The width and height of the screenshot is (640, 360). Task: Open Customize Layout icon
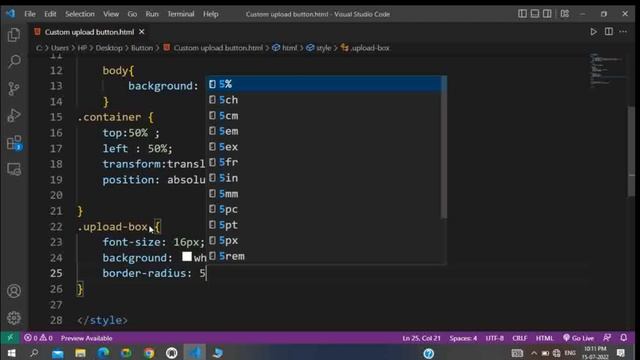tap(565, 14)
